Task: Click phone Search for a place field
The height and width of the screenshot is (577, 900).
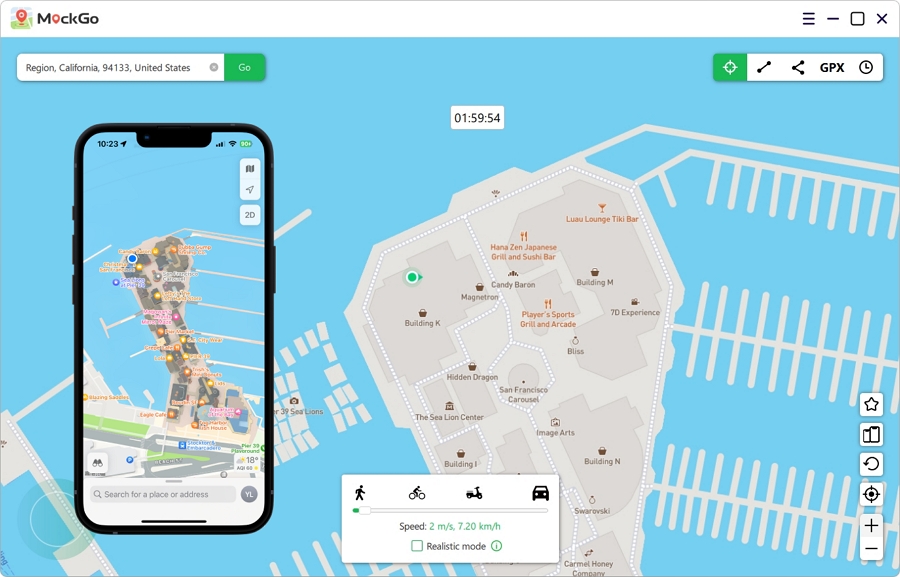Action: coord(163,494)
